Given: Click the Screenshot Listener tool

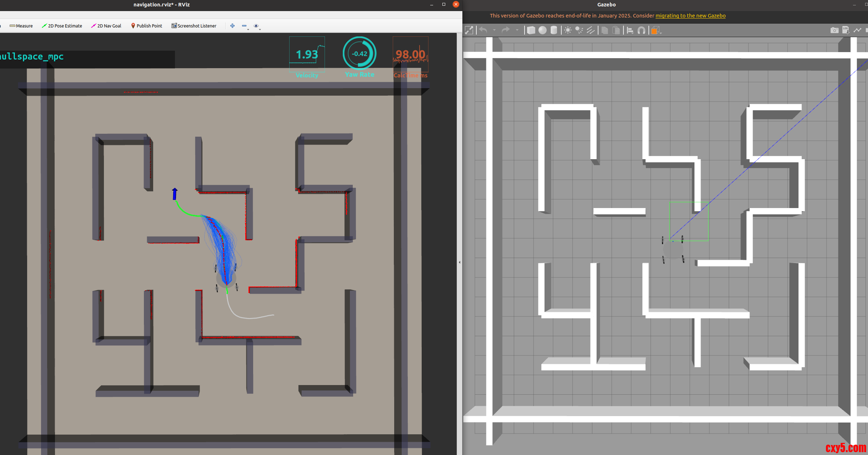Looking at the screenshot, I should 194,26.
